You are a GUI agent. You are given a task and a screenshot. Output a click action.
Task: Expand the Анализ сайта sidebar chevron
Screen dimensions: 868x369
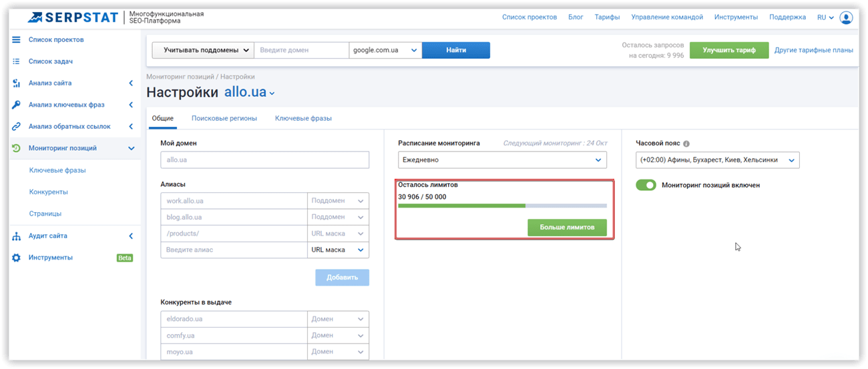[x=131, y=83]
